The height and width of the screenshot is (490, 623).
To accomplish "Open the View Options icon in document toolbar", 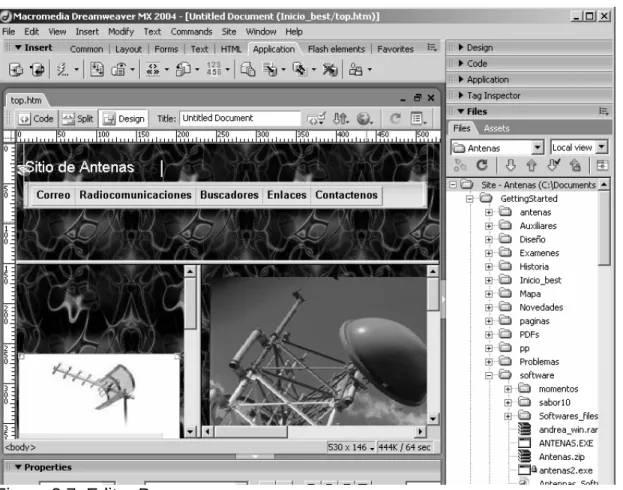I will pos(418,118).
